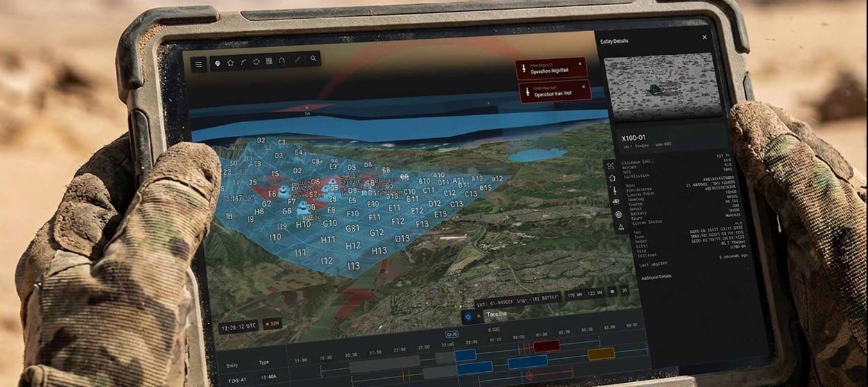Open the magnifier search tool
This screenshot has height=387, width=868.
(314, 60)
